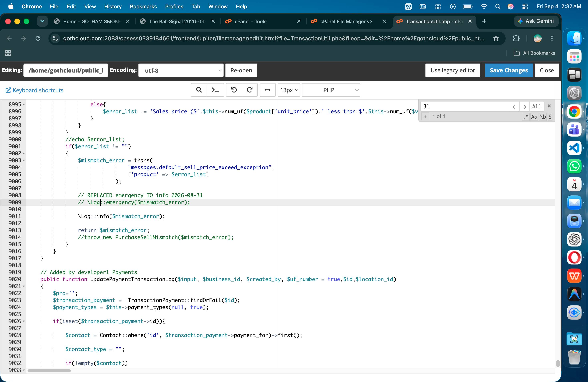Click the Save Changes button
This screenshot has height=382, width=588.
click(x=509, y=70)
